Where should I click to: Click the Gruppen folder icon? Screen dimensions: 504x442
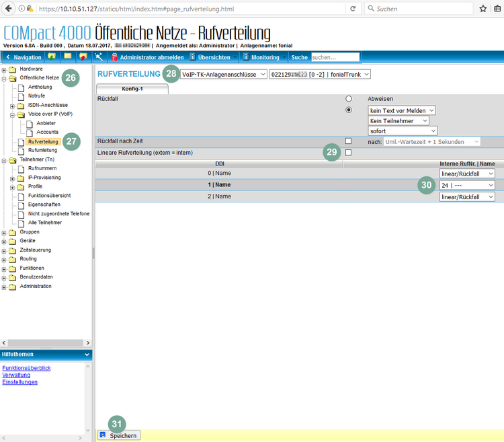13,232
